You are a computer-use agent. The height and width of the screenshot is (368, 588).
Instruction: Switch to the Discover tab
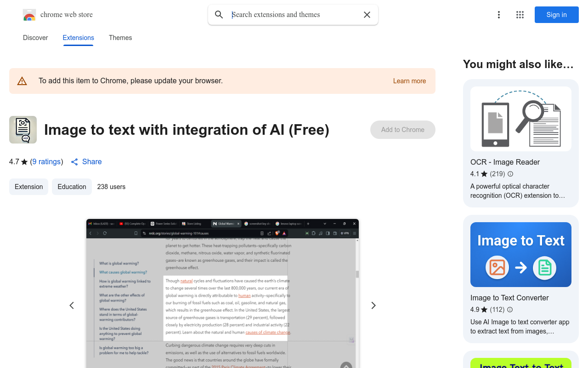coord(35,38)
